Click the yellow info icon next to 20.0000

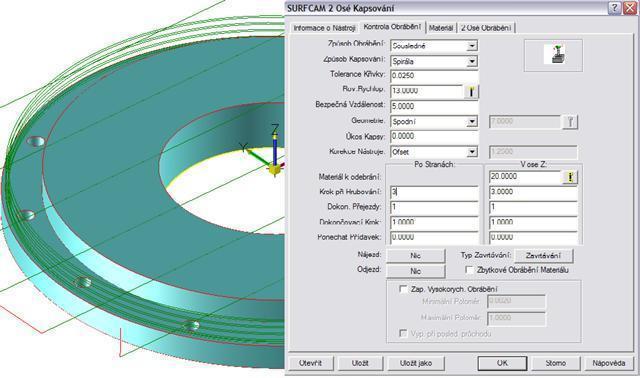point(570,177)
